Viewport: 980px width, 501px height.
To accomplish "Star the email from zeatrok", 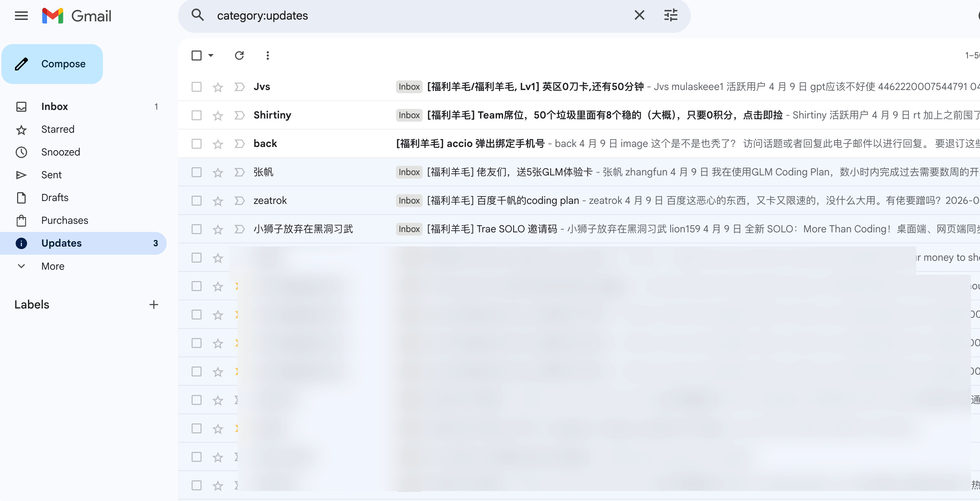I will [x=218, y=201].
